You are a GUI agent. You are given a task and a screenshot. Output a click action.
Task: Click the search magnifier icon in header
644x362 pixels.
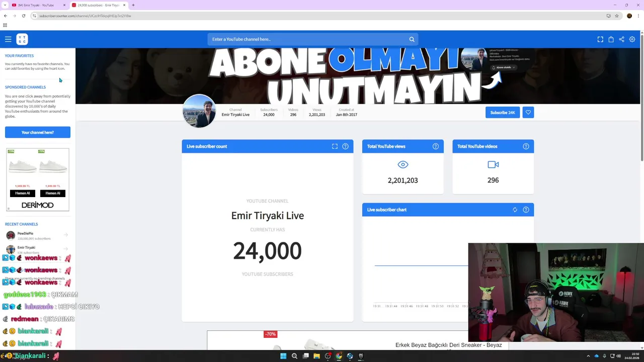[x=412, y=39]
